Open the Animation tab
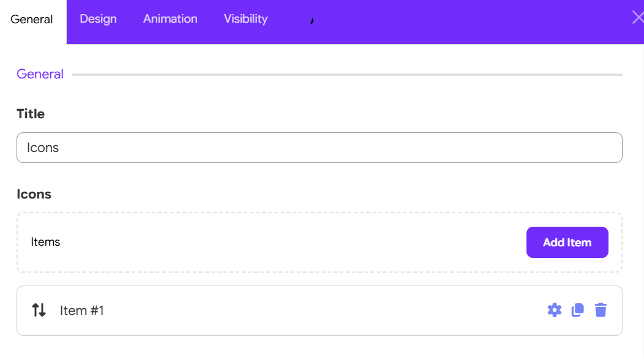 tap(170, 19)
